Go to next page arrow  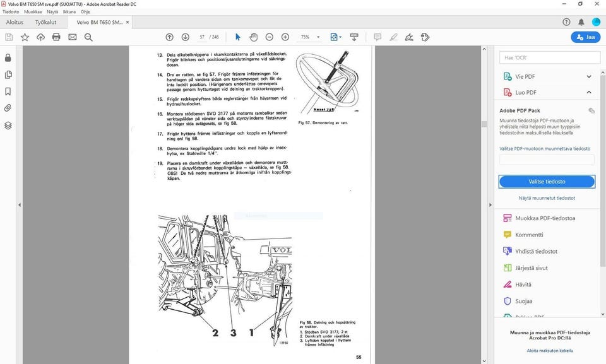(x=185, y=37)
